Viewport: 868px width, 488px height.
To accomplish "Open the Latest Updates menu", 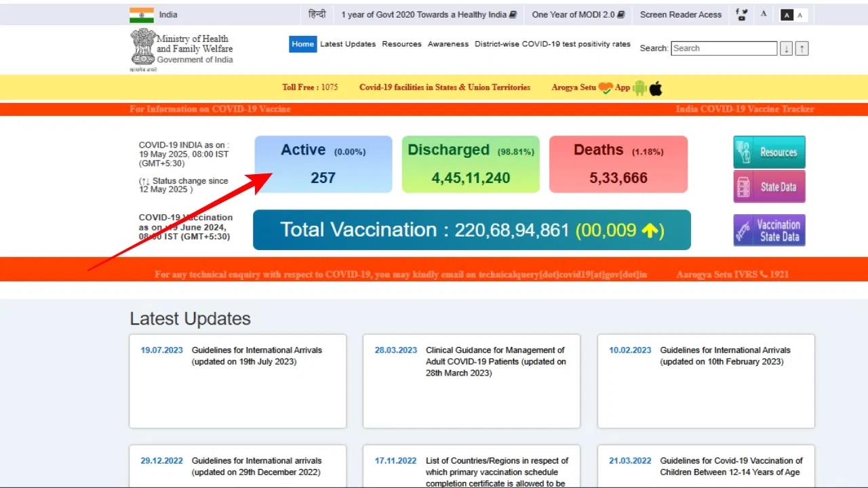I will click(348, 44).
